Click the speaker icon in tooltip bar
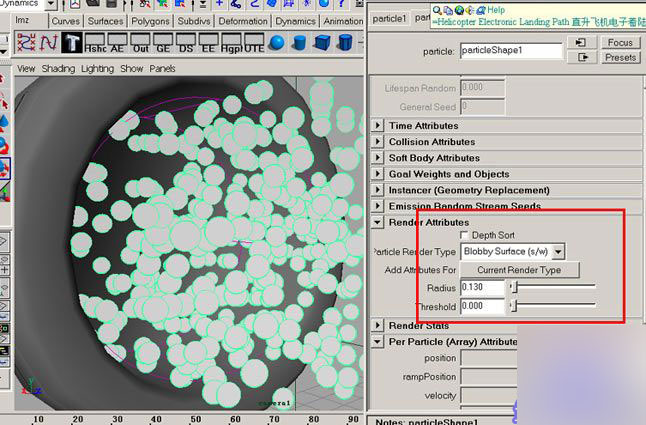This screenshot has height=425, width=646. [470, 10]
